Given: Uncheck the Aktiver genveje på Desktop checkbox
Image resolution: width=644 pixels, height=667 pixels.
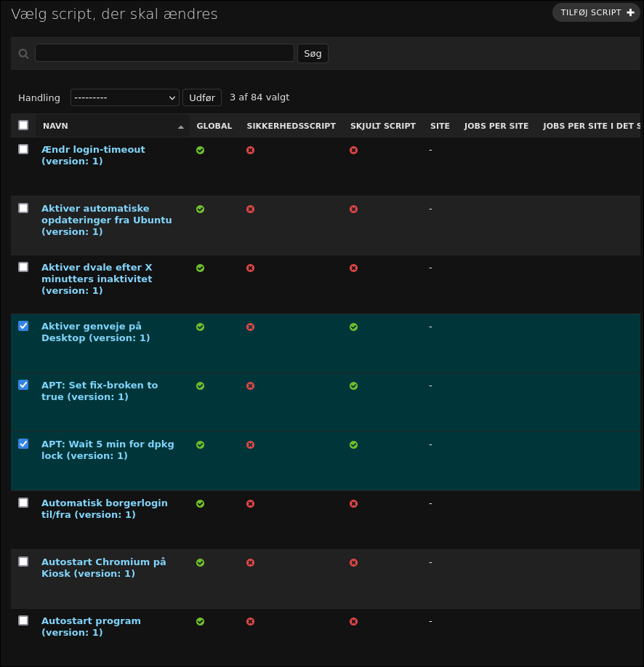Looking at the screenshot, I should pos(23,326).
